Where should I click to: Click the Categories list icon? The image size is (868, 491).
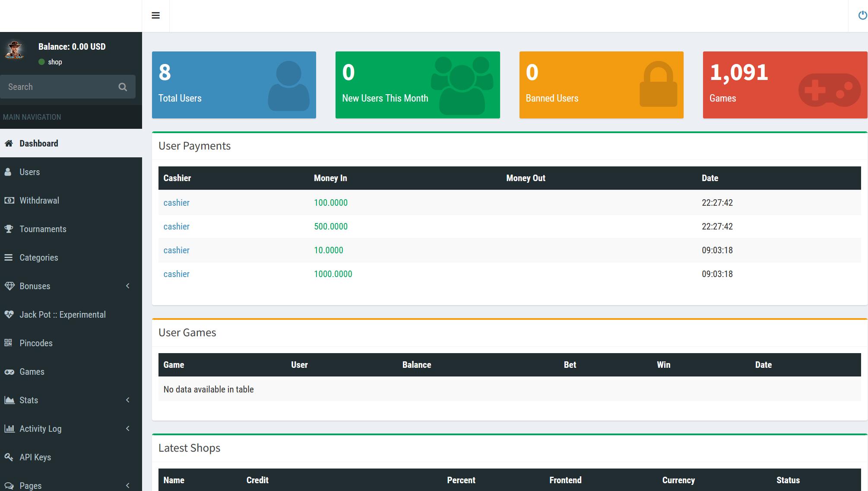click(9, 258)
